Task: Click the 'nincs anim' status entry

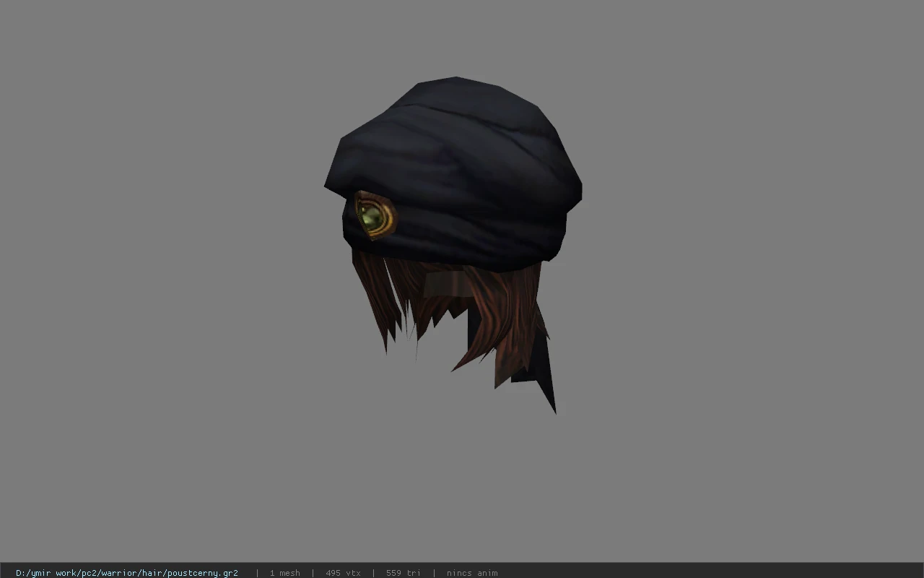Action: click(472, 573)
